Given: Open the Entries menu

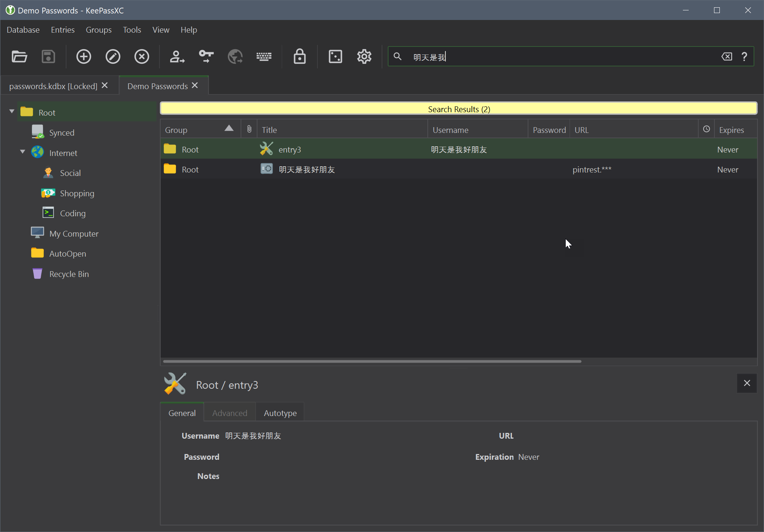Looking at the screenshot, I should pyautogui.click(x=62, y=30).
